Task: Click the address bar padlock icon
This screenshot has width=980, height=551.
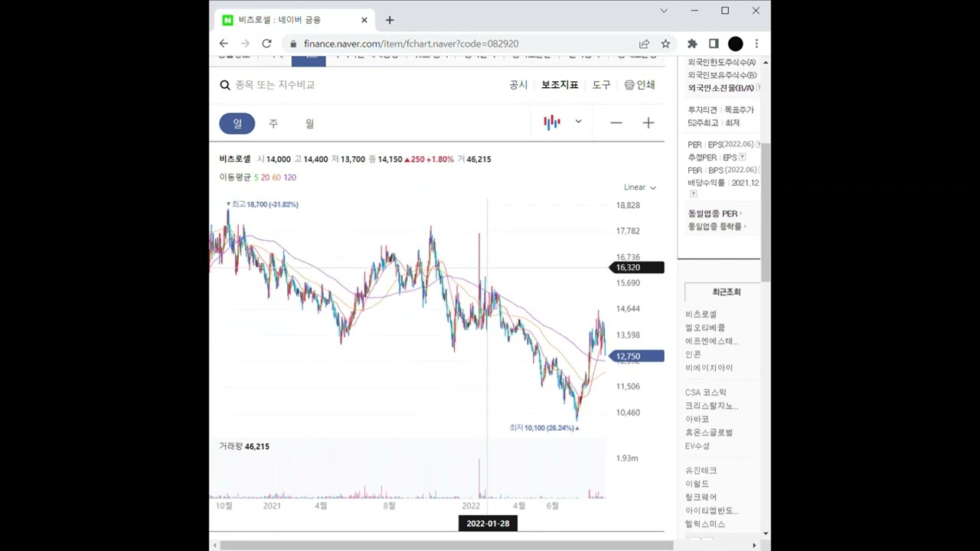Action: point(293,44)
